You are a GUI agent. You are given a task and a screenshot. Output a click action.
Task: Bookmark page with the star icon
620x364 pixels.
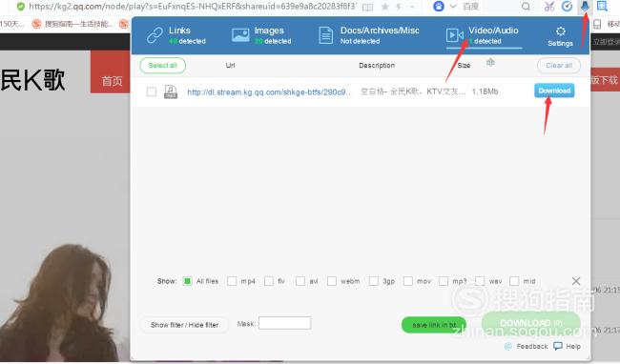(x=384, y=7)
